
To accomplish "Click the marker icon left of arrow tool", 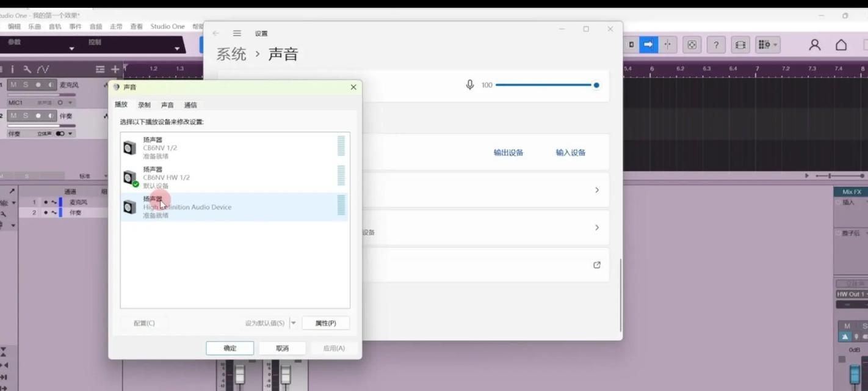I will [x=631, y=45].
